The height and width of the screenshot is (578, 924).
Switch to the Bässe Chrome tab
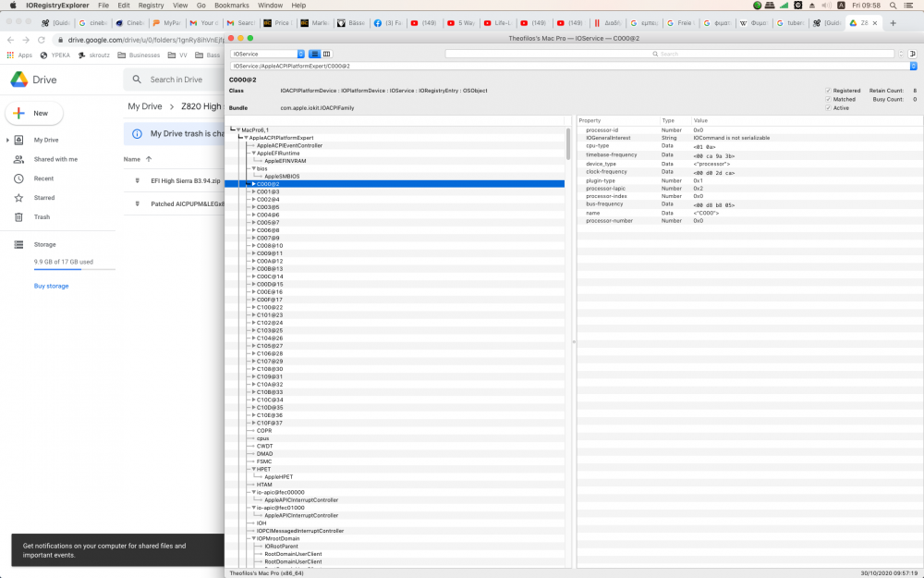351,23
